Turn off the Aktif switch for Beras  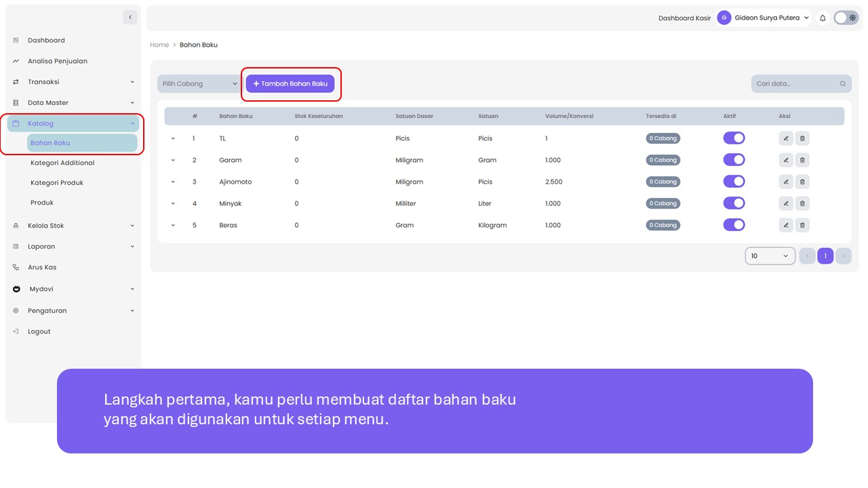pos(734,225)
